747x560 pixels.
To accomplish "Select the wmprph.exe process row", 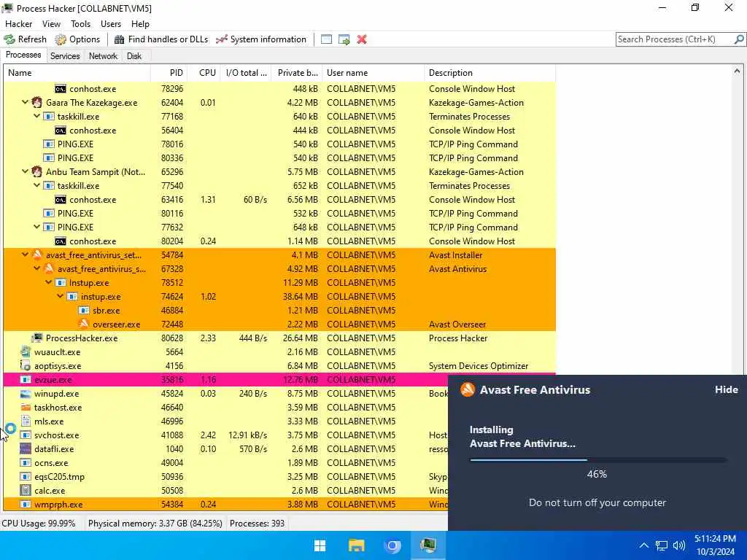I will click(225, 505).
